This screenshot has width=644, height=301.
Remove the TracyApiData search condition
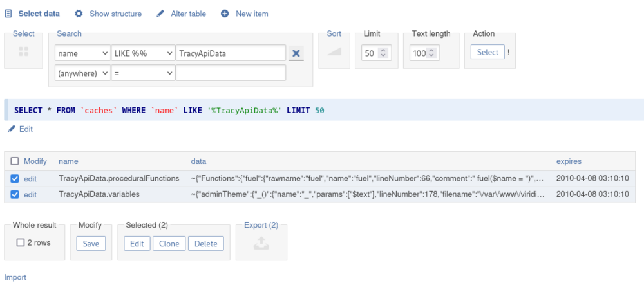(296, 53)
